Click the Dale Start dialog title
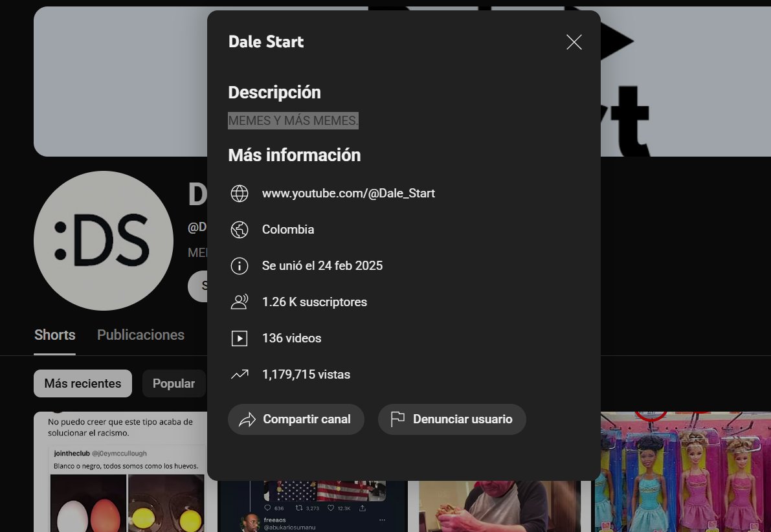Screen dimensions: 771x532 tap(266, 42)
